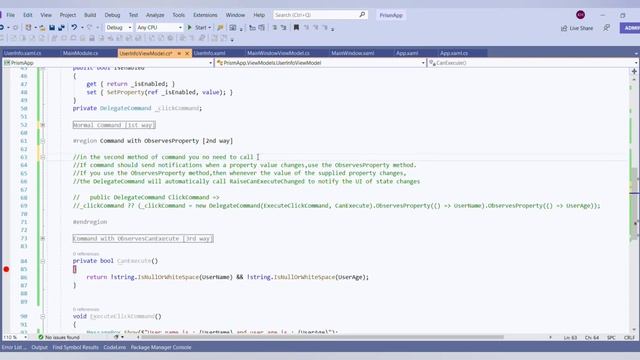The height and width of the screenshot is (360, 640).
Task: Open the Edit menu
Action: (28, 15)
